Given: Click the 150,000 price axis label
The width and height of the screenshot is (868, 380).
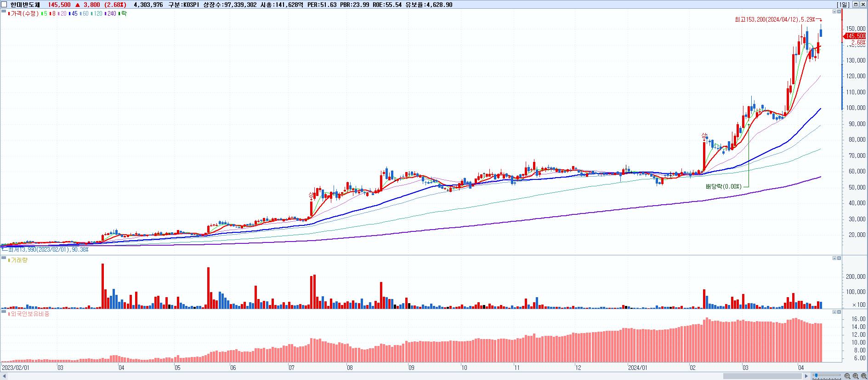Looking at the screenshot, I should pyautogui.click(x=856, y=29).
